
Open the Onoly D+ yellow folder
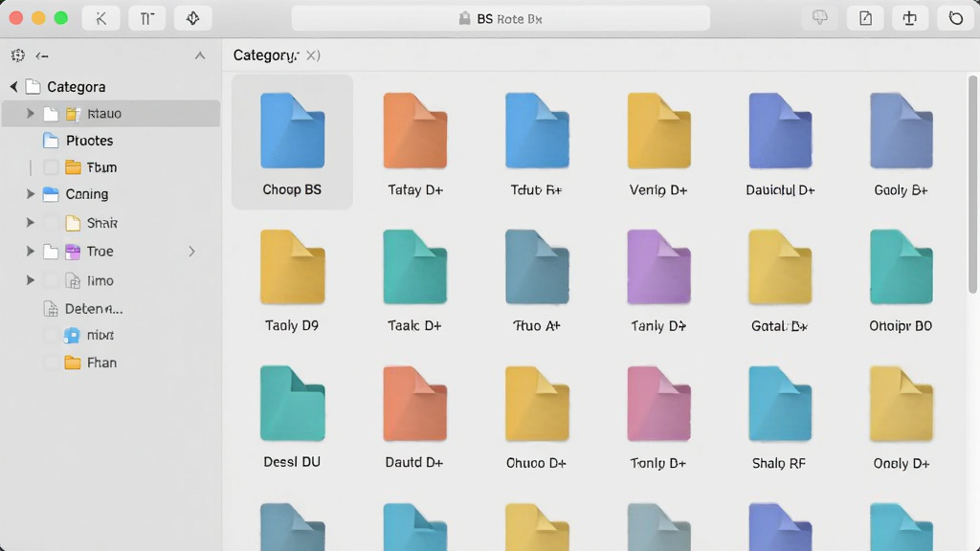pos(902,404)
